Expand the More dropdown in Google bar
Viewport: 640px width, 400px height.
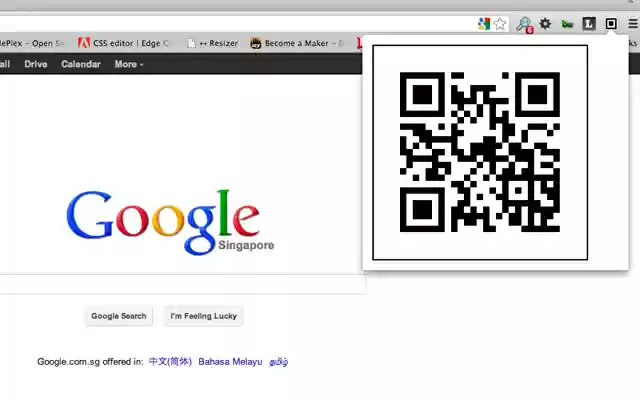[x=129, y=64]
